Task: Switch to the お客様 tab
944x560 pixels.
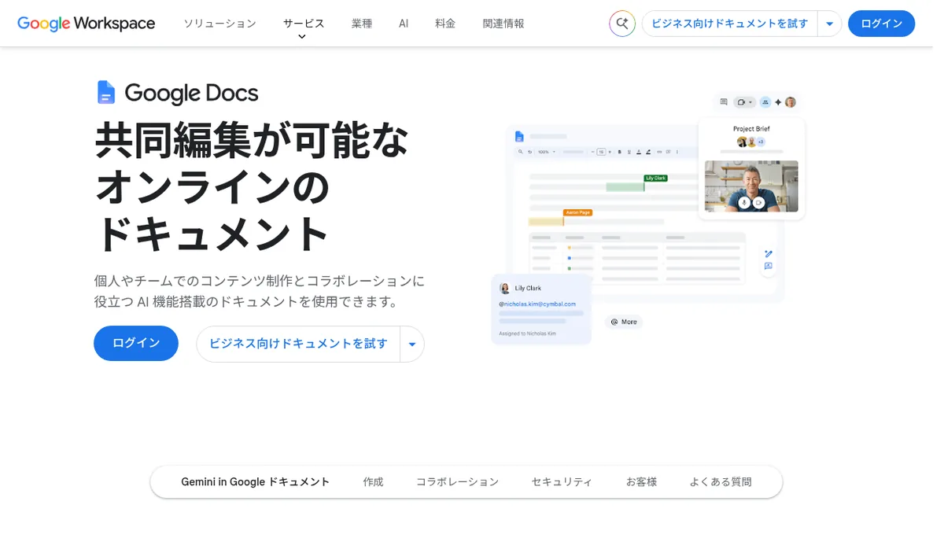Action: pos(641,481)
